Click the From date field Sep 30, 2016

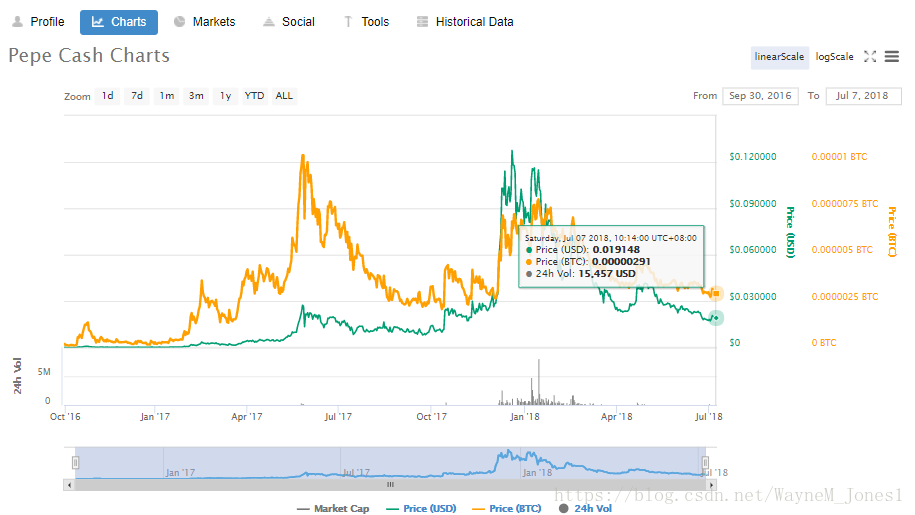pyautogui.click(x=760, y=96)
